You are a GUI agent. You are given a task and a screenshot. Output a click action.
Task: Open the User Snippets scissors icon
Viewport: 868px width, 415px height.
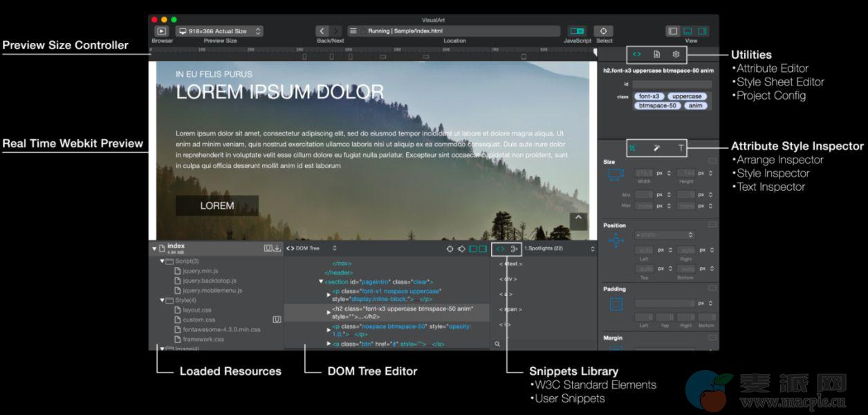pyautogui.click(x=515, y=248)
